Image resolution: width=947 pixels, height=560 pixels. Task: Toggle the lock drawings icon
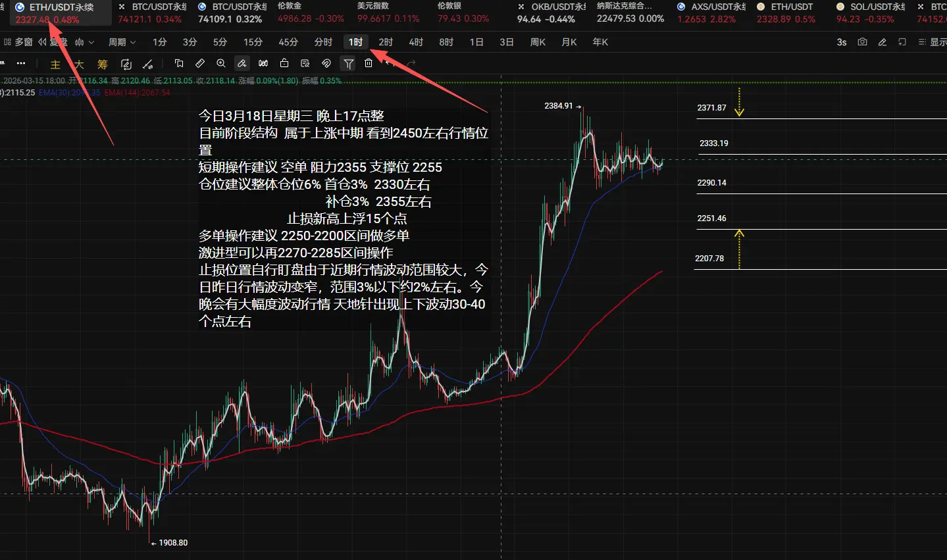[x=284, y=64]
